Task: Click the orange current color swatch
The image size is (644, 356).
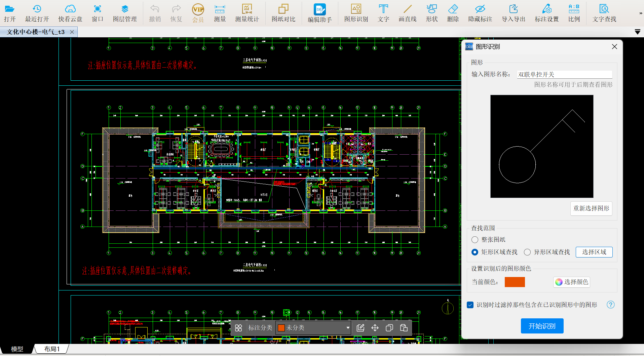Action: (x=515, y=282)
